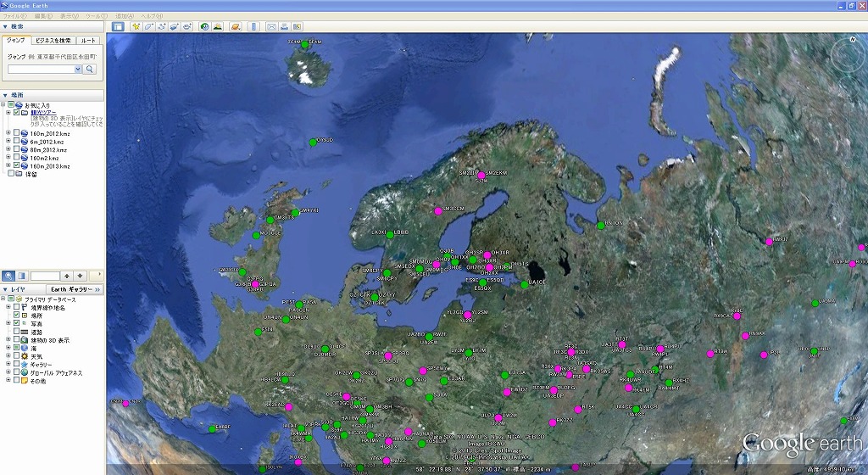868x475 pixels.
Task: Click the Places panel search magnifier icon
Action: click(8, 276)
